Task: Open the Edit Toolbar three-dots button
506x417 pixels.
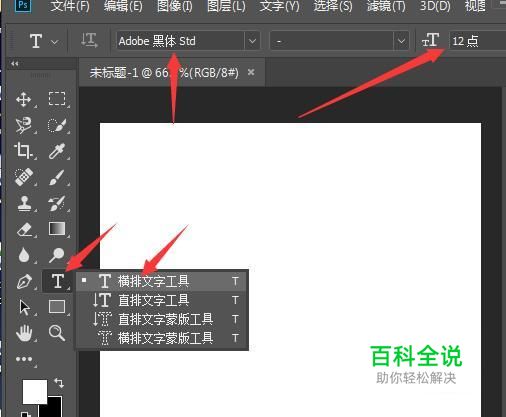Action: (24, 359)
